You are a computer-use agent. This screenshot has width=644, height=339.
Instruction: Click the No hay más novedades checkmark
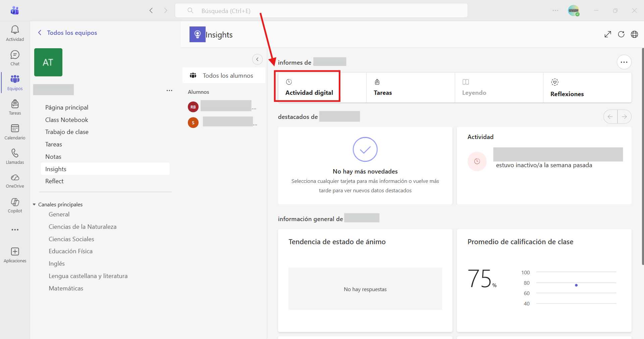point(365,149)
